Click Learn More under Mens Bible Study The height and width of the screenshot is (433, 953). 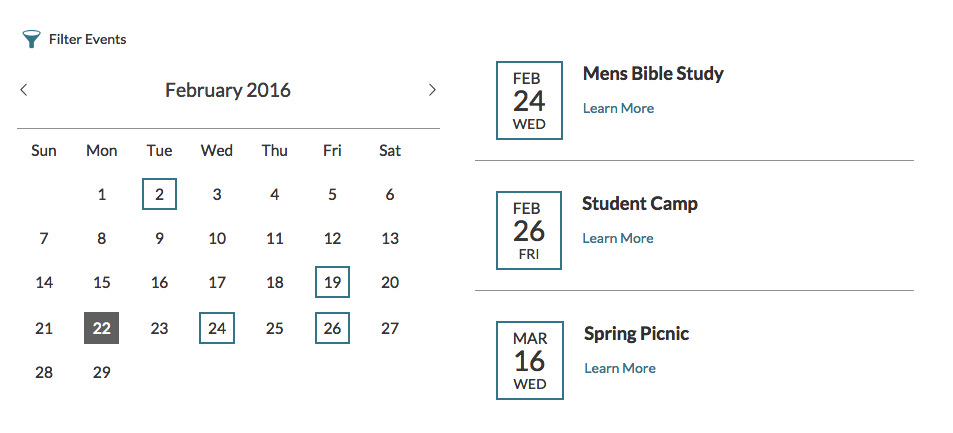[x=618, y=108]
